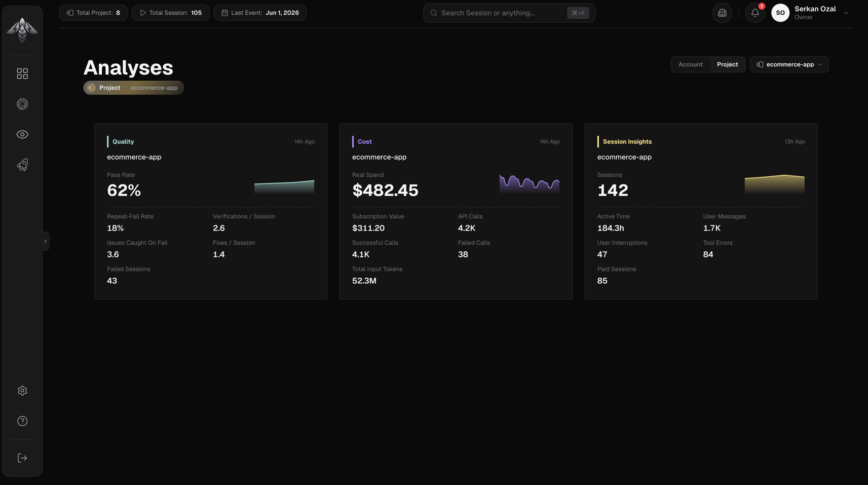This screenshot has width=868, height=485.
Task: Open the Quality analysis card title
Action: (x=123, y=142)
